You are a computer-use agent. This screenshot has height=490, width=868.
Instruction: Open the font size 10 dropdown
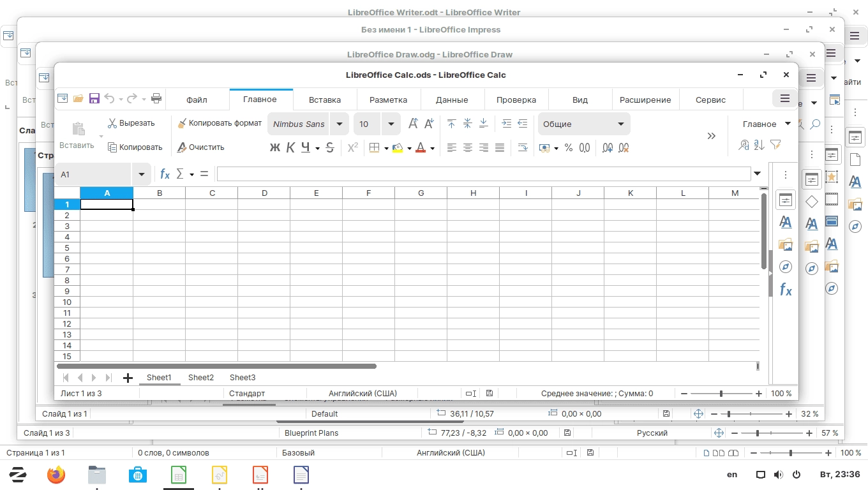coord(391,124)
